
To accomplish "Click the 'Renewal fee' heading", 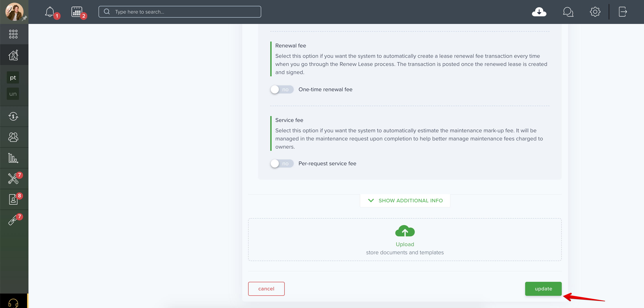I will (291, 46).
